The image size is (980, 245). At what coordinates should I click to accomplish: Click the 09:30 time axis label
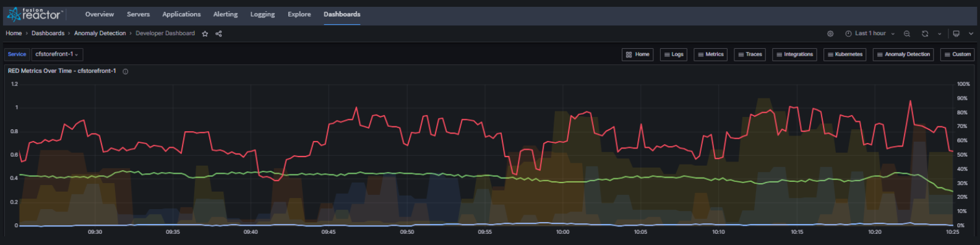[x=95, y=232]
